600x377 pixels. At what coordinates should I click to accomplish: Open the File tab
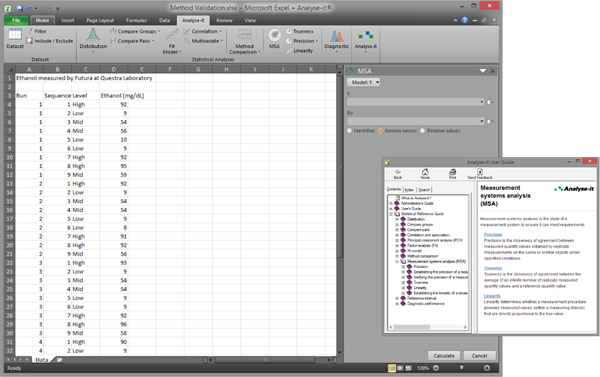coord(16,20)
